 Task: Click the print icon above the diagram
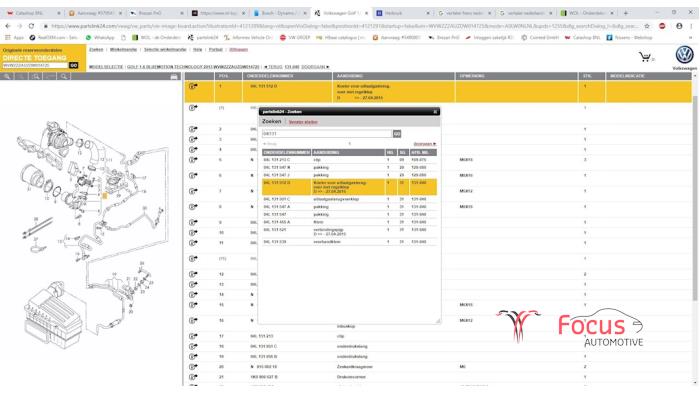pos(174,77)
